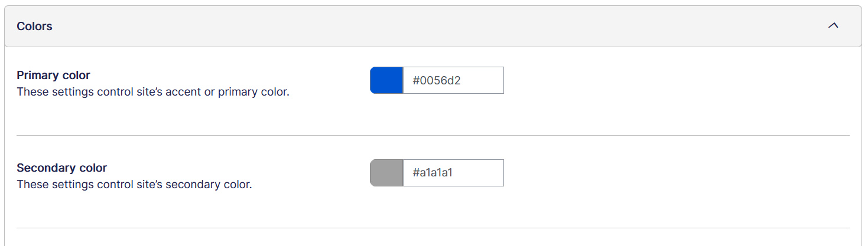
Task: Click the #a1a1a1 hex input field
Action: (453, 173)
